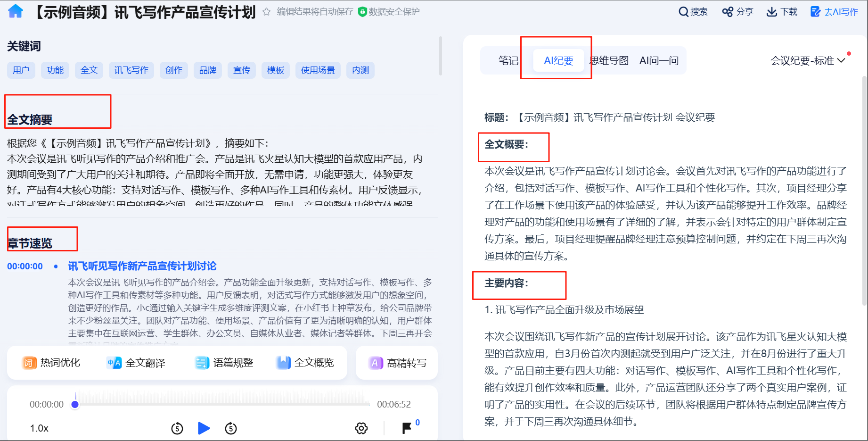
Task: Click total duration 00:06:52
Action: pos(394,404)
